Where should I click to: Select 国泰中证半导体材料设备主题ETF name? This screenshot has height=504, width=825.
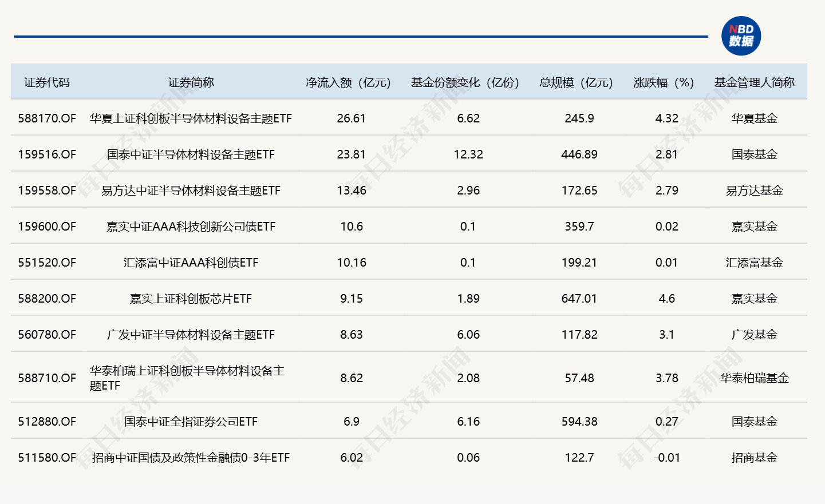[191, 154]
